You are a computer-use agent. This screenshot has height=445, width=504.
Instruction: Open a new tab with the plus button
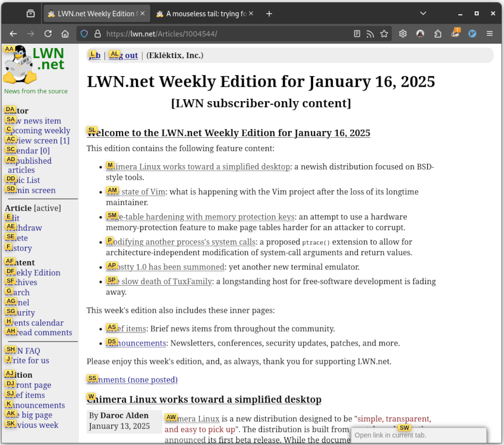click(x=269, y=14)
